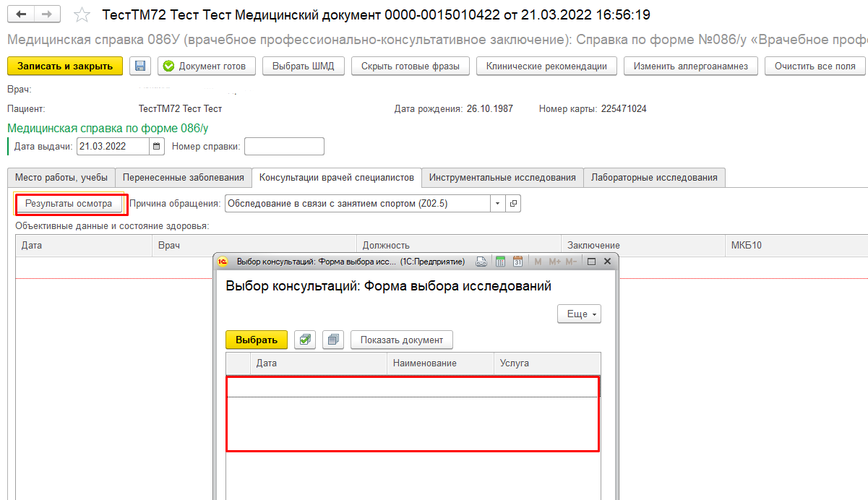Check all items in selection dialog

[306, 340]
